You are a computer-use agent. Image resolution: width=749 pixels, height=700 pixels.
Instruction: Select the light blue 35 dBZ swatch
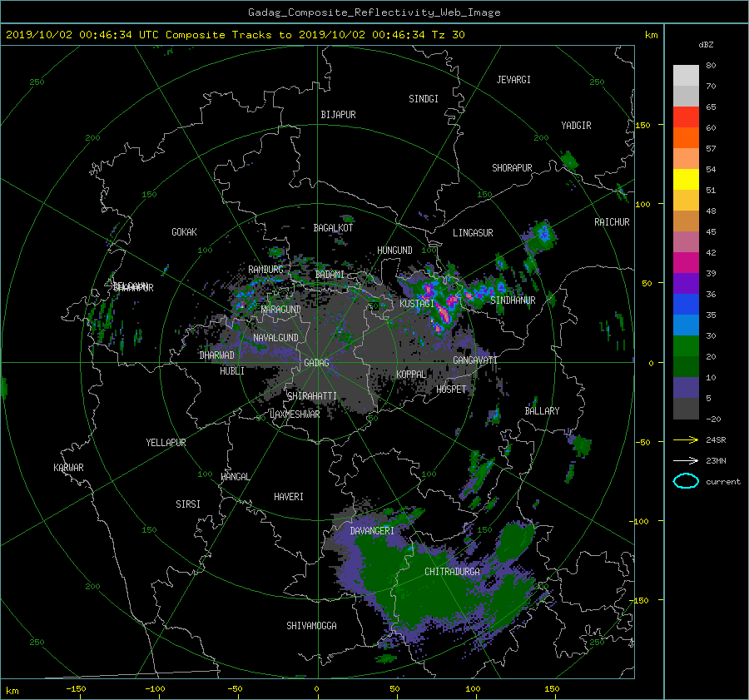click(x=686, y=325)
